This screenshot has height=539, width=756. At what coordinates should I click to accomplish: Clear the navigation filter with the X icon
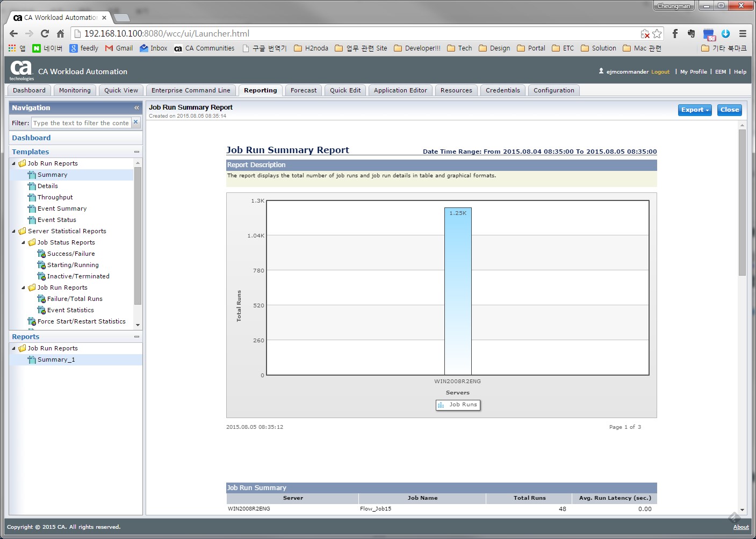point(136,122)
